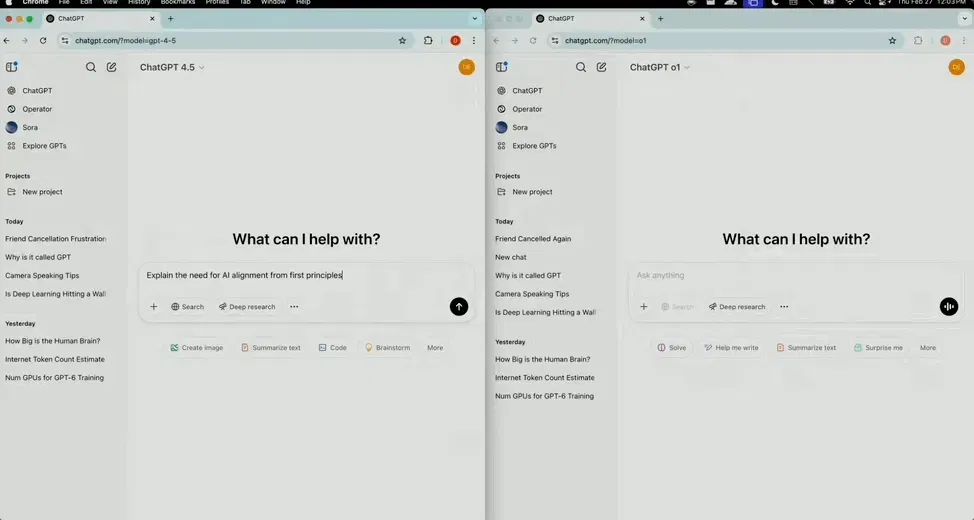This screenshot has height=520, width=974.
Task: Click the Create image suggestion button
Action: [x=197, y=348]
